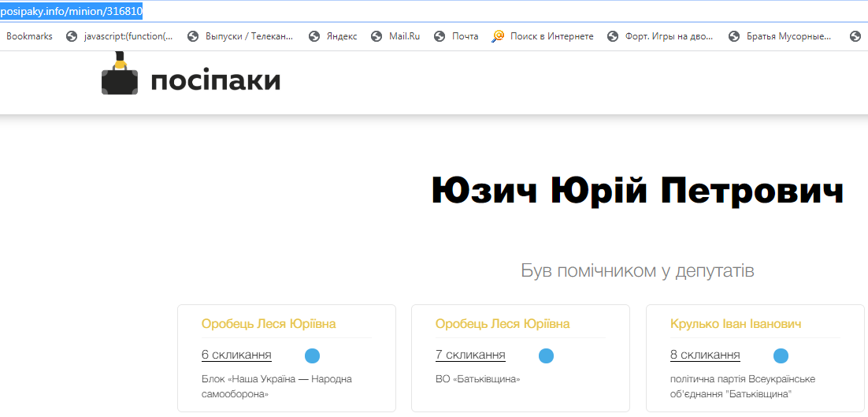The height and width of the screenshot is (417, 868).
Task: Open Крулько Іван Іванович deputy link
Action: (736, 324)
